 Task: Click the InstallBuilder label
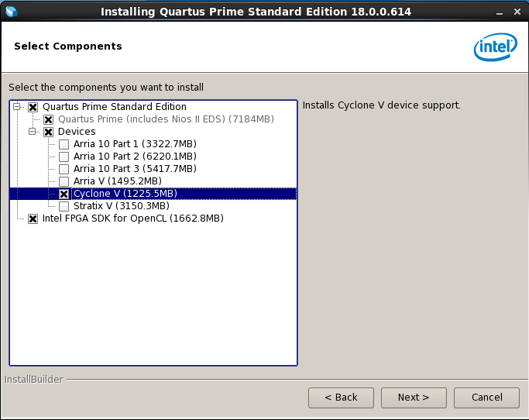pos(34,380)
